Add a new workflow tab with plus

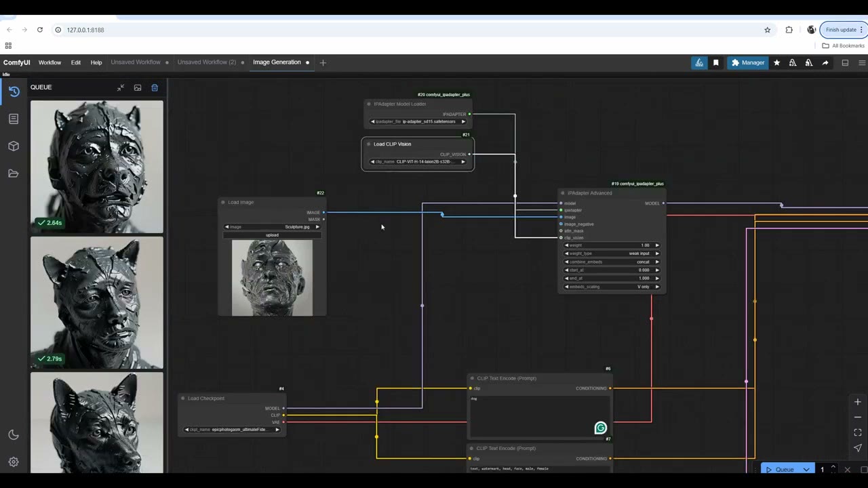pyautogui.click(x=323, y=62)
